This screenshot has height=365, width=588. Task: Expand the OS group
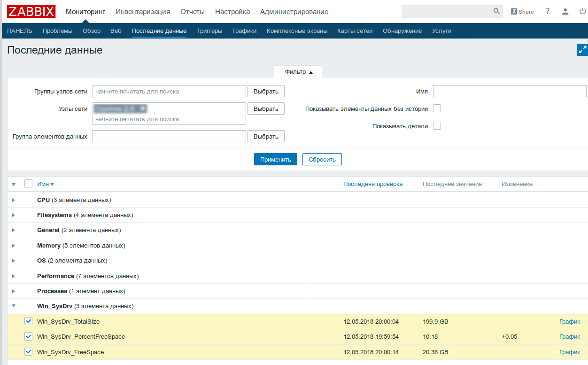[x=14, y=261]
